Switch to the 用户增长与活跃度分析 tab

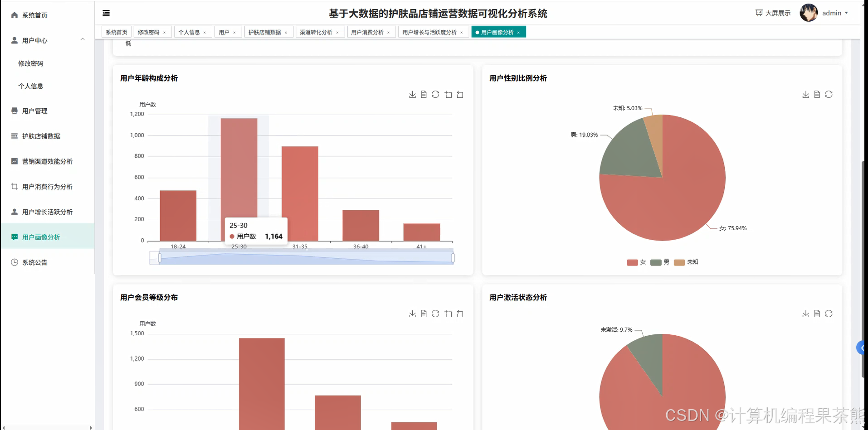[429, 32]
